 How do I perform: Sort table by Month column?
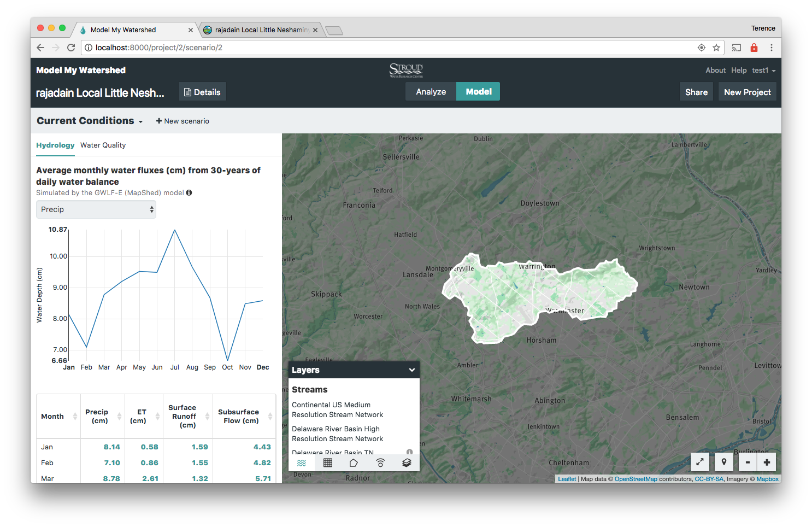point(58,416)
